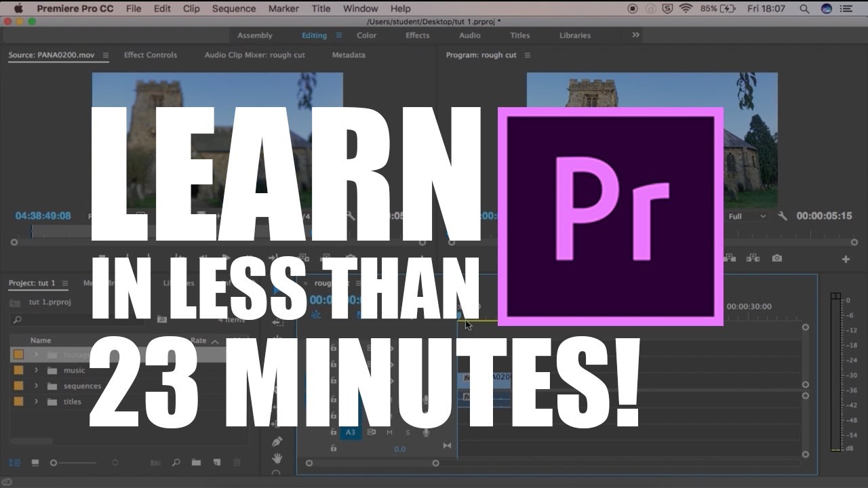Open Program monitor settings wrench

click(x=782, y=216)
